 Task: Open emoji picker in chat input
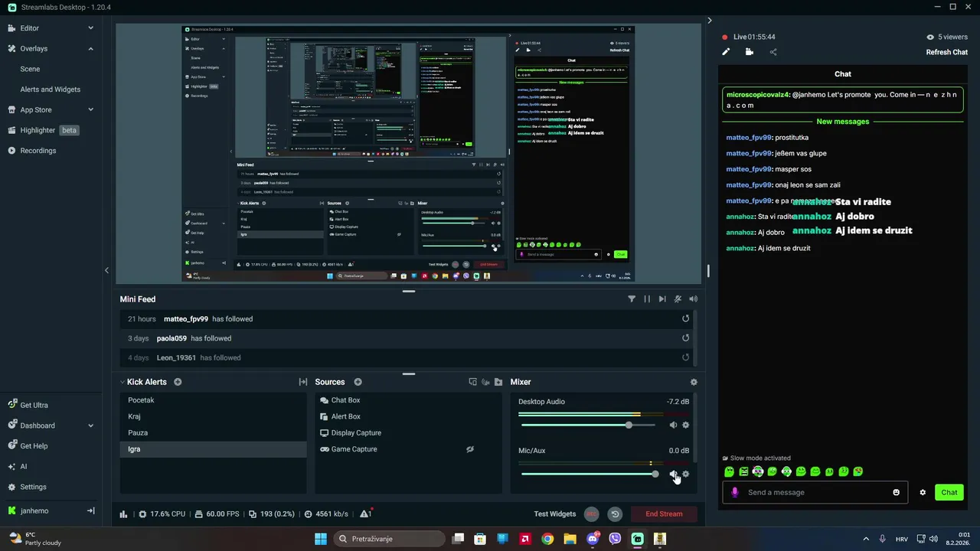[x=896, y=492]
